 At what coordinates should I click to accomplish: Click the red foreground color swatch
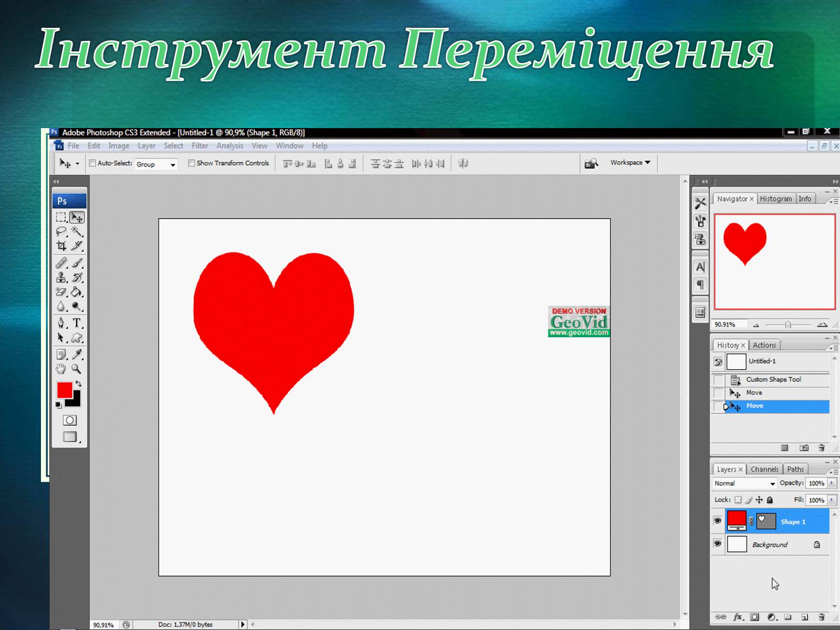pyautogui.click(x=64, y=390)
